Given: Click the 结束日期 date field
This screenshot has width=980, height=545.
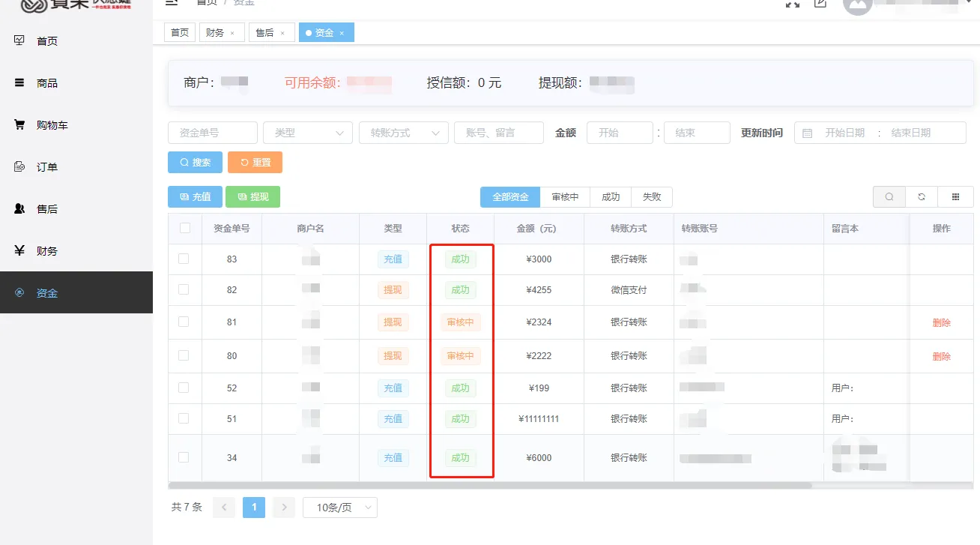Looking at the screenshot, I should pyautogui.click(x=910, y=133).
